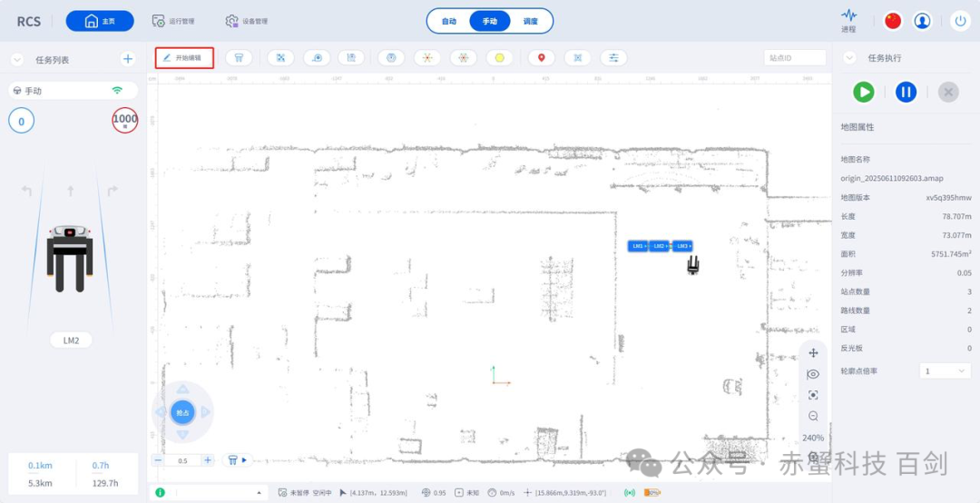Screen dimensions: 980x503
Task: Click the turn-left arrow above the forklift
Action: coord(26,191)
